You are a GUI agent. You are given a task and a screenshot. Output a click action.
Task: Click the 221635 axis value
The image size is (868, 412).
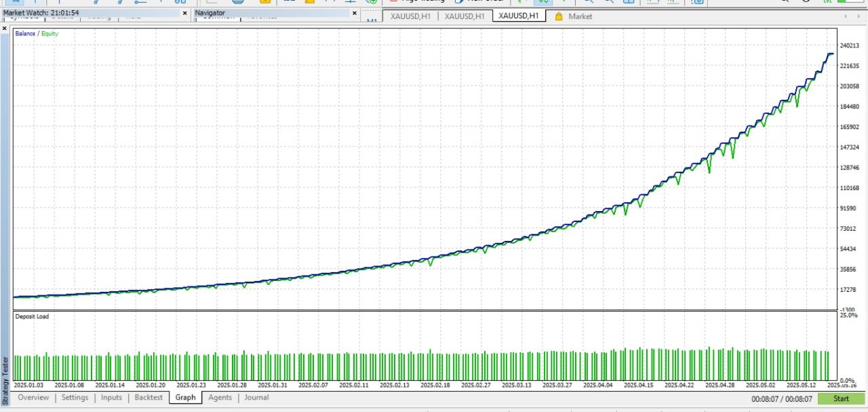pyautogui.click(x=850, y=66)
